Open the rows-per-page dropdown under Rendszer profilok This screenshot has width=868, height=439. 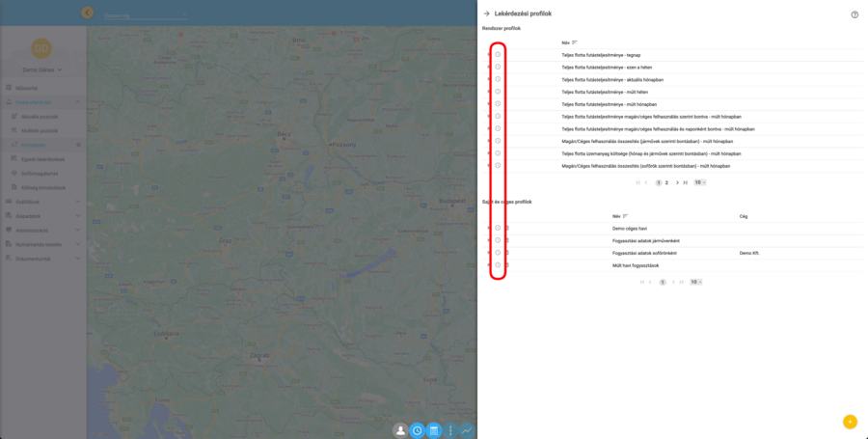click(700, 182)
